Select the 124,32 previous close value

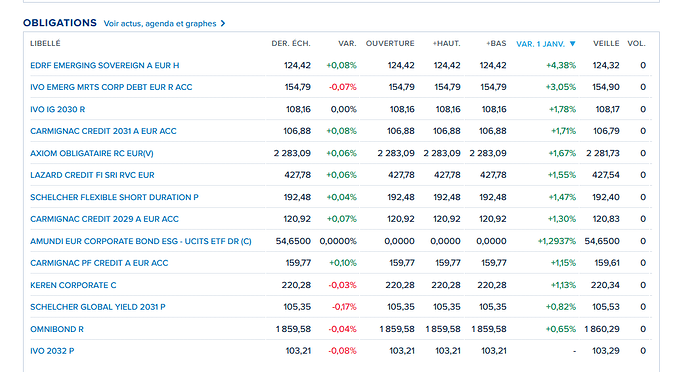tap(606, 65)
